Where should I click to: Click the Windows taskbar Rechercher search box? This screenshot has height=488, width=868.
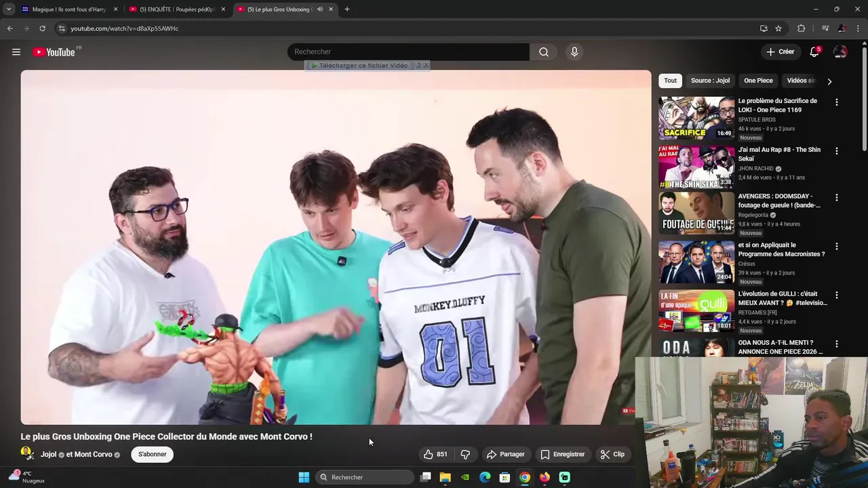tap(365, 477)
